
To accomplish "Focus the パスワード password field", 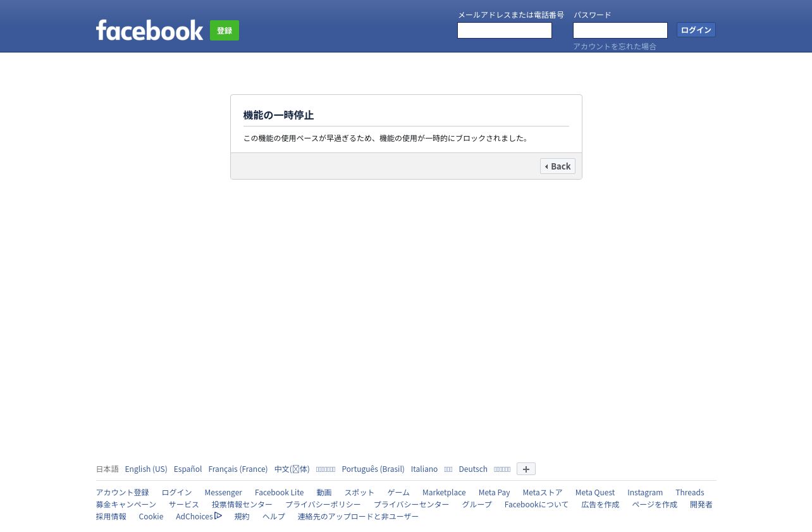I will tap(620, 30).
